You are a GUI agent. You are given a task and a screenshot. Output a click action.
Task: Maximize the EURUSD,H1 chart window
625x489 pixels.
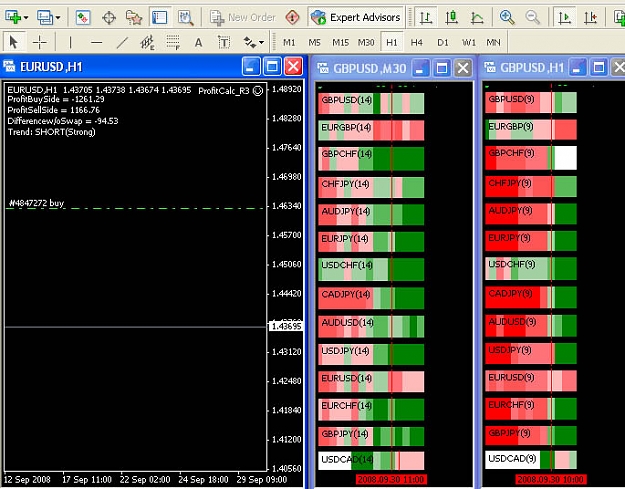(x=272, y=66)
